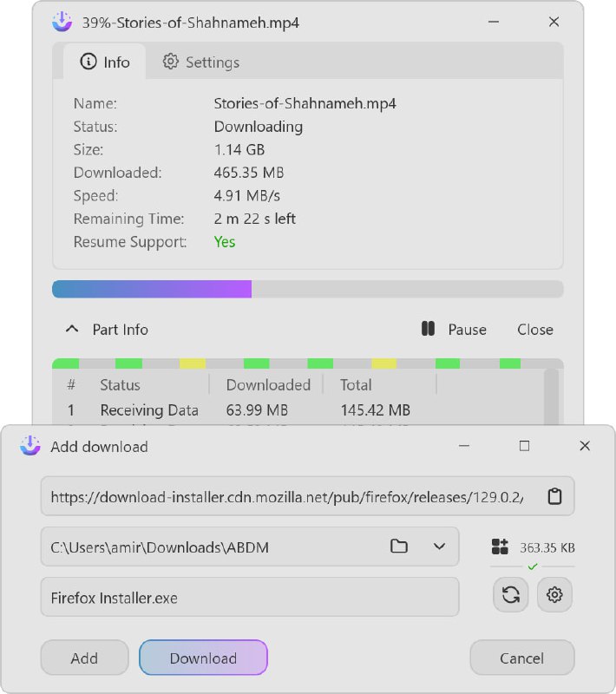Cancel the Add download dialog
Screen dimensions: 616x694
[521, 658]
